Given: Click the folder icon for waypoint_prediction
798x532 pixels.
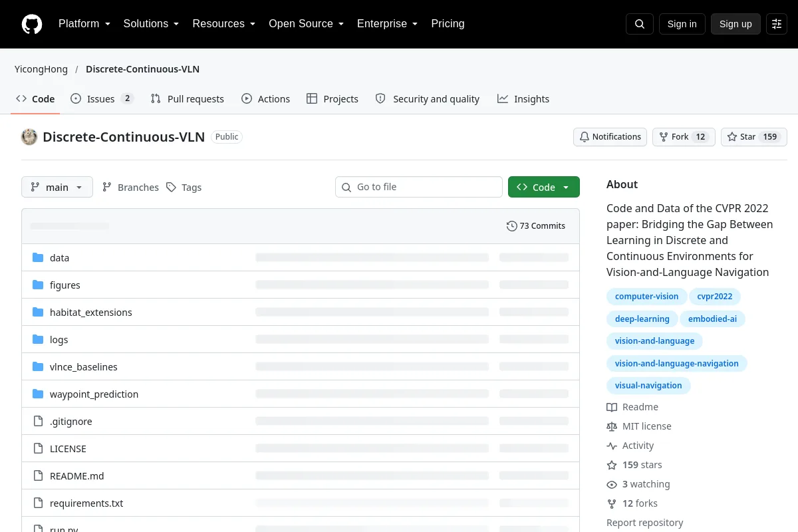Looking at the screenshot, I should (x=38, y=394).
